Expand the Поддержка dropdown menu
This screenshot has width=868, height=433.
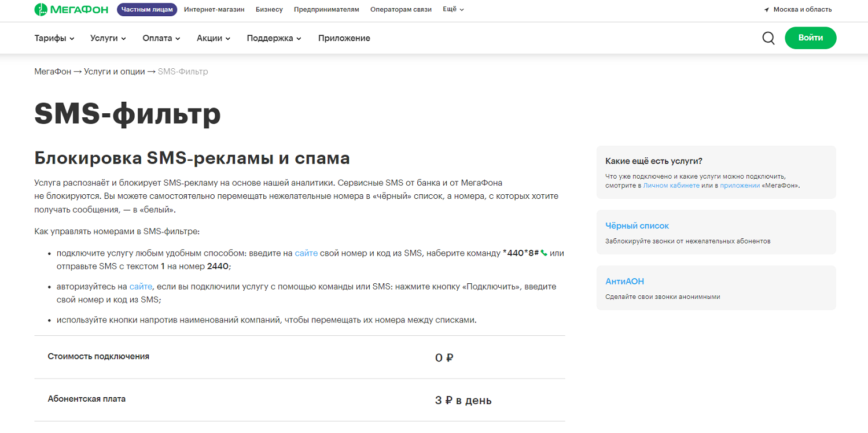click(274, 38)
